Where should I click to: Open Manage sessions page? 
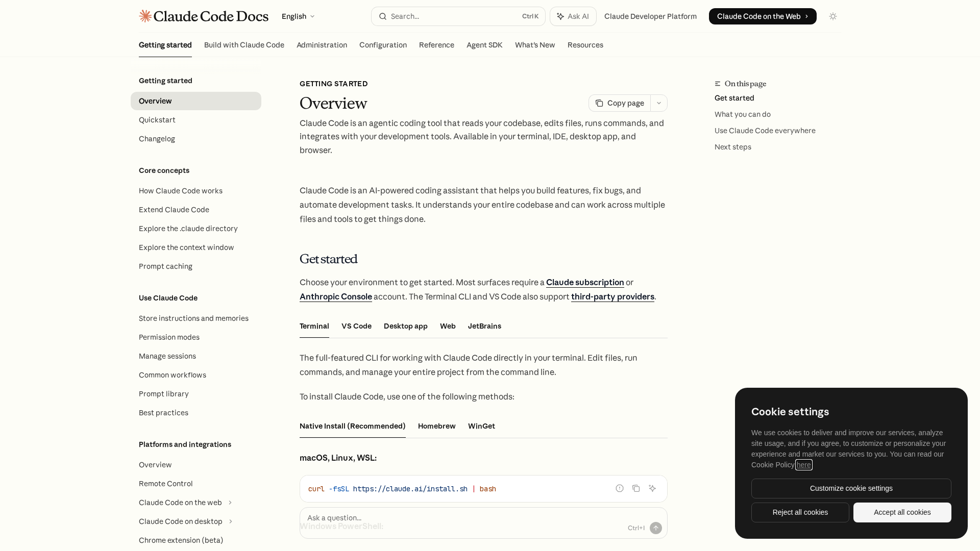196,356
